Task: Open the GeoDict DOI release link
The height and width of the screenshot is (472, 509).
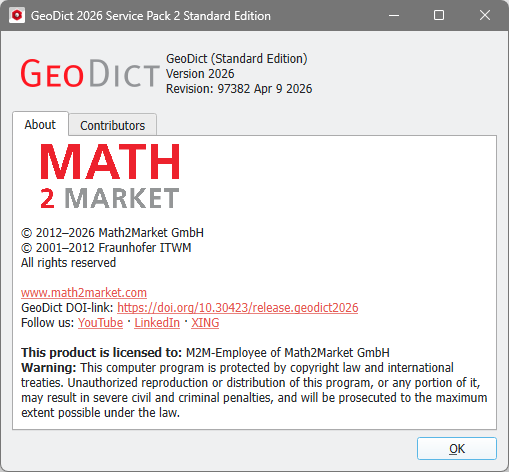Action: [x=238, y=307]
